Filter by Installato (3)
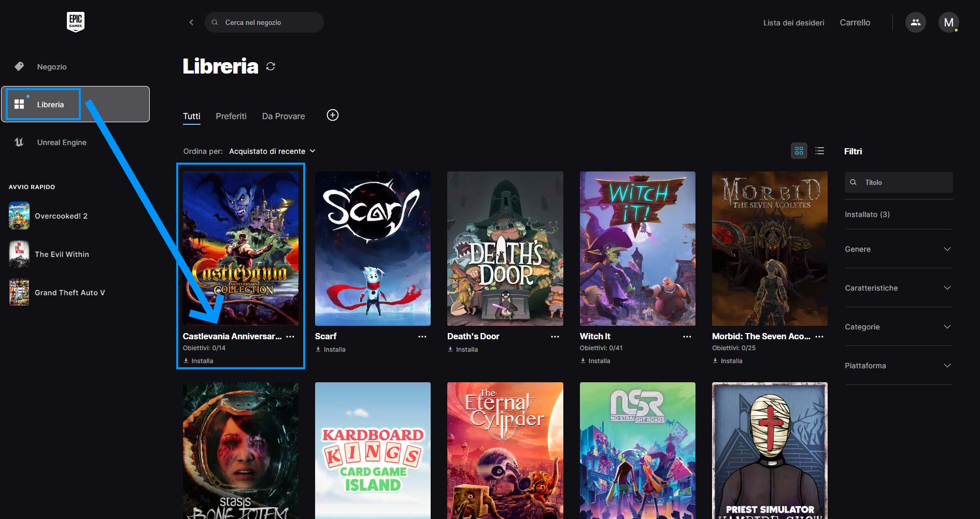Screen dimensions: 980x519 [867, 214]
